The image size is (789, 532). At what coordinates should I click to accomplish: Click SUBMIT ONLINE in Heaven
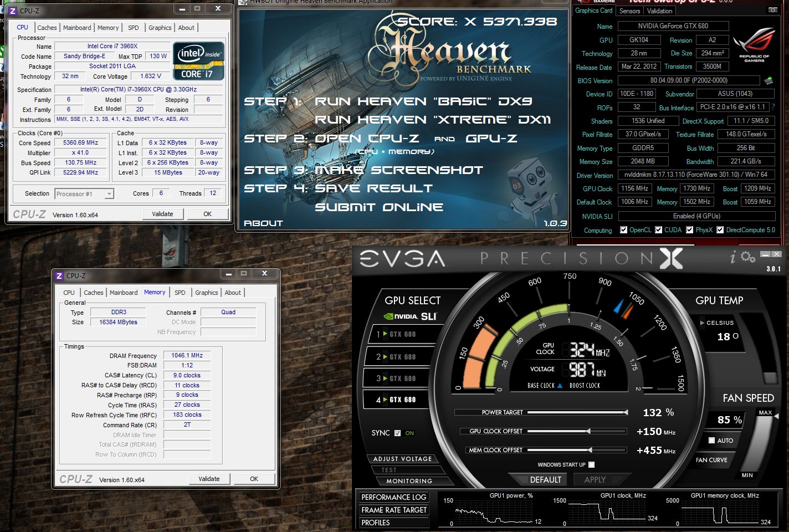(x=379, y=207)
